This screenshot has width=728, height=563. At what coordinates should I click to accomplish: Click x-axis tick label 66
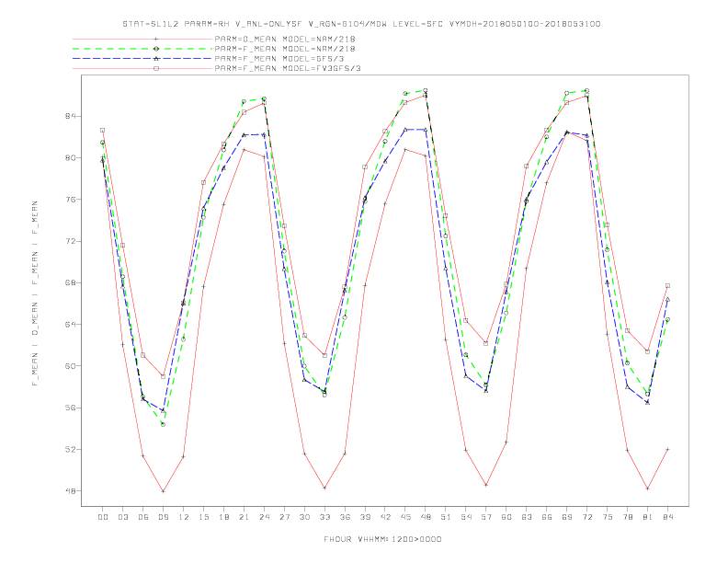pyautogui.click(x=547, y=517)
